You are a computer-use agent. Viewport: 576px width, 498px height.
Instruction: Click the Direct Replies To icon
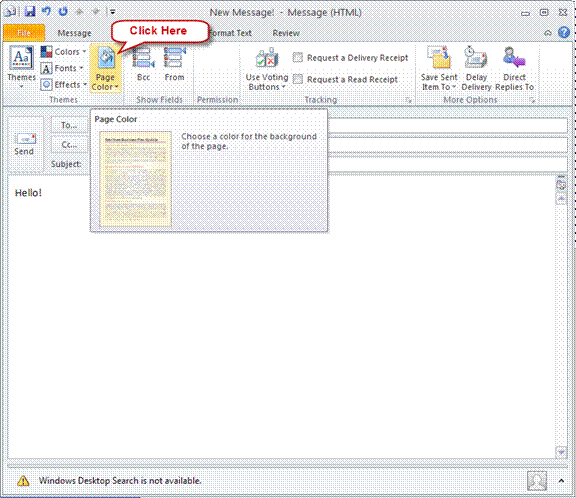[514, 58]
